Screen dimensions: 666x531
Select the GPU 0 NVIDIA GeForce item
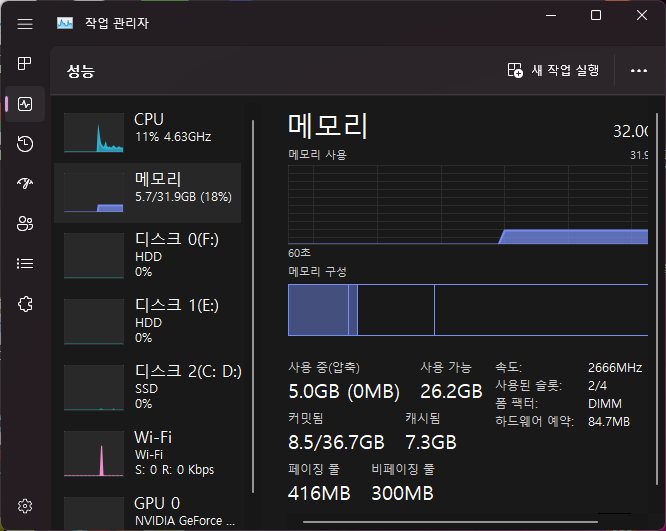coord(147,511)
